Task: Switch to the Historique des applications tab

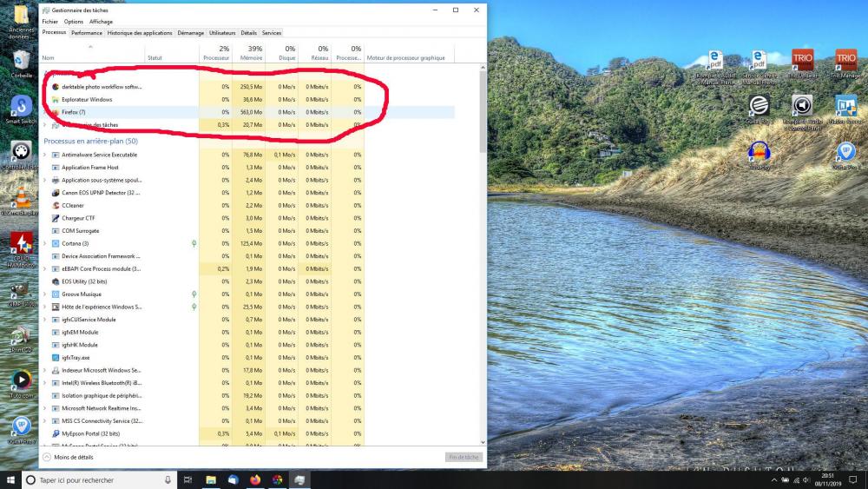Action: pos(140,33)
